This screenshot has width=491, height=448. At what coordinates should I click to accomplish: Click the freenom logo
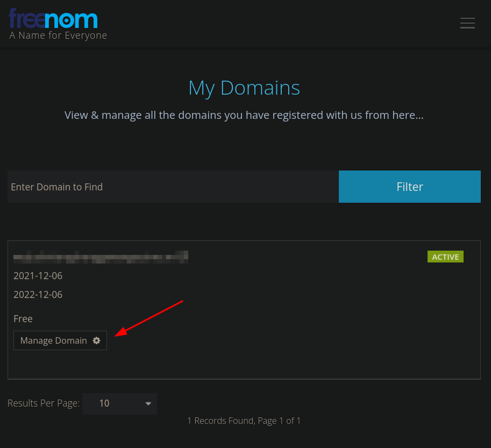(x=53, y=19)
